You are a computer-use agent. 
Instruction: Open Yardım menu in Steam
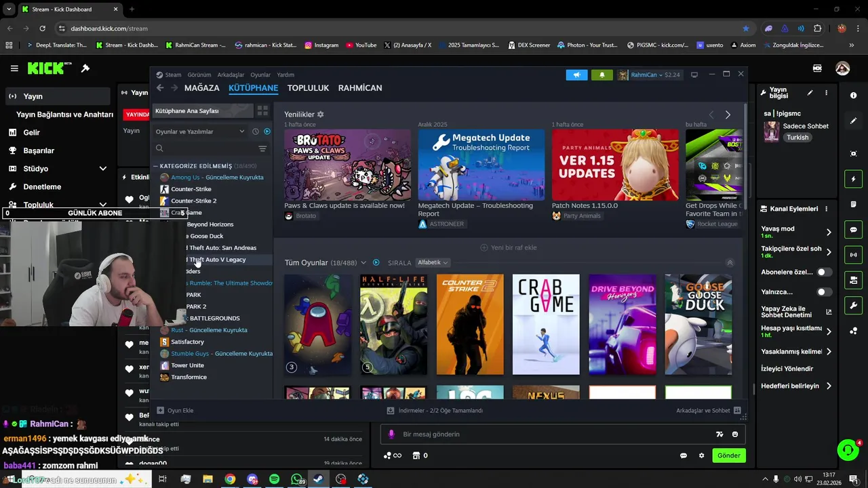coord(285,75)
